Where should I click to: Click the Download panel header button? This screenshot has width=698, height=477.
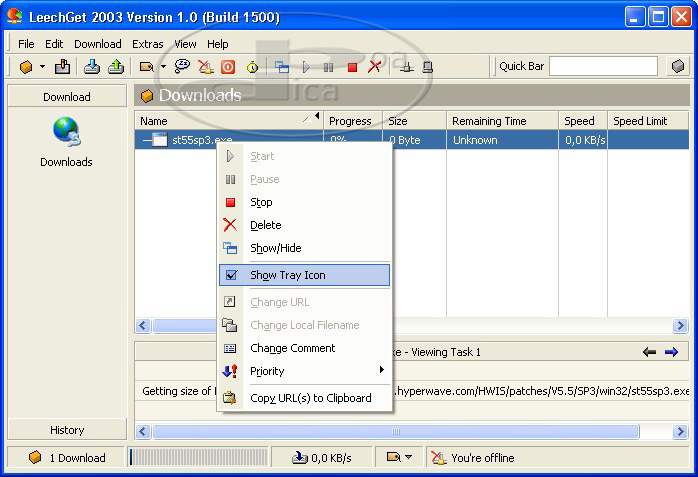67,97
